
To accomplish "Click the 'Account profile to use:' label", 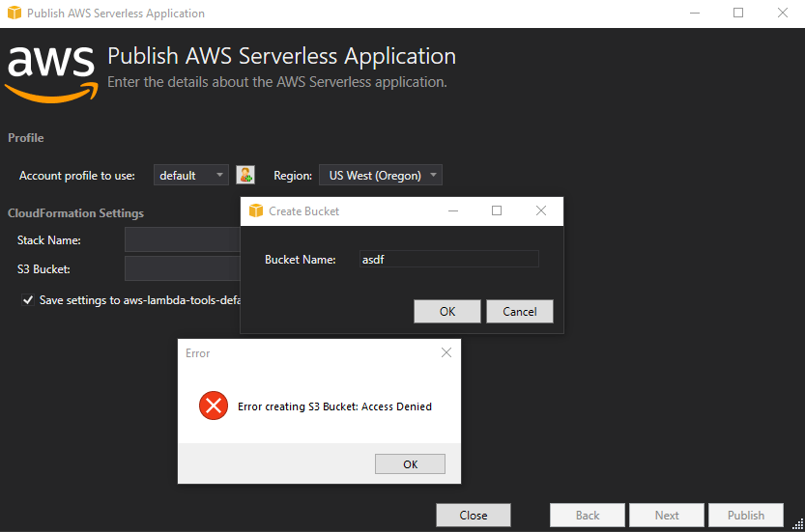I will point(77,176).
